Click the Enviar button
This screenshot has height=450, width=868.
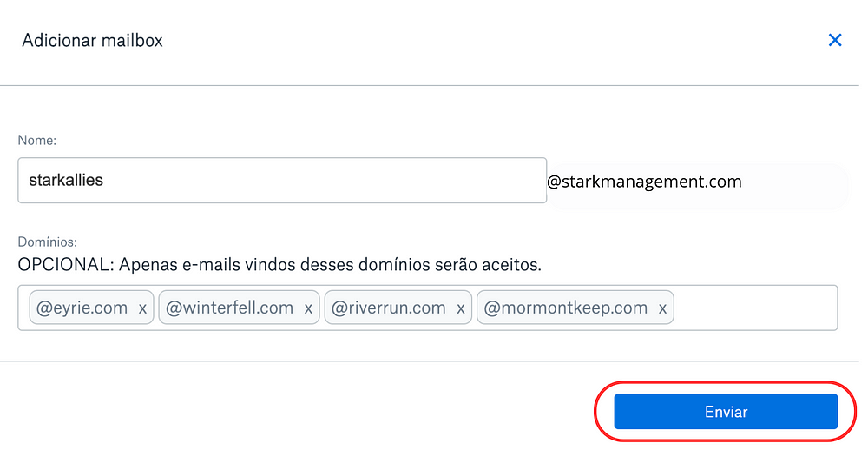tap(726, 412)
